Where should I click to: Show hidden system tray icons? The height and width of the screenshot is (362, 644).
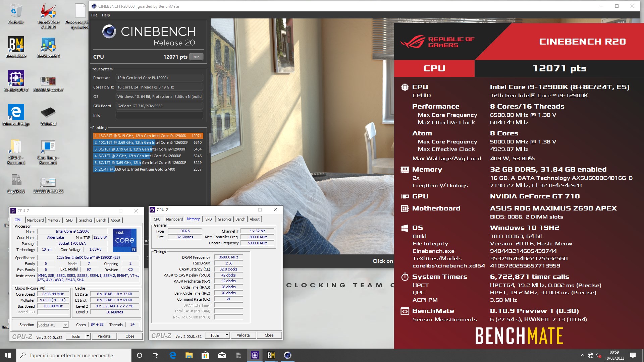point(582,355)
